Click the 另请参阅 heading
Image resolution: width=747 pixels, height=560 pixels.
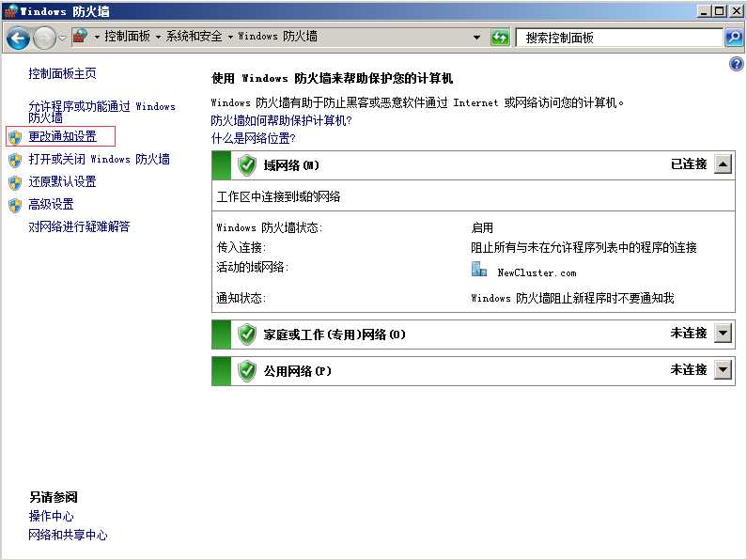click(x=54, y=497)
